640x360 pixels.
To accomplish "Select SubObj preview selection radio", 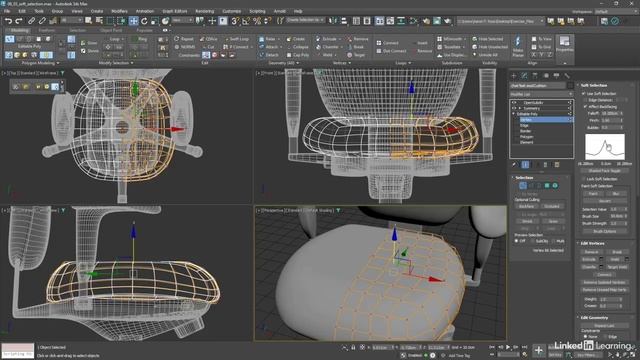I will [533, 241].
